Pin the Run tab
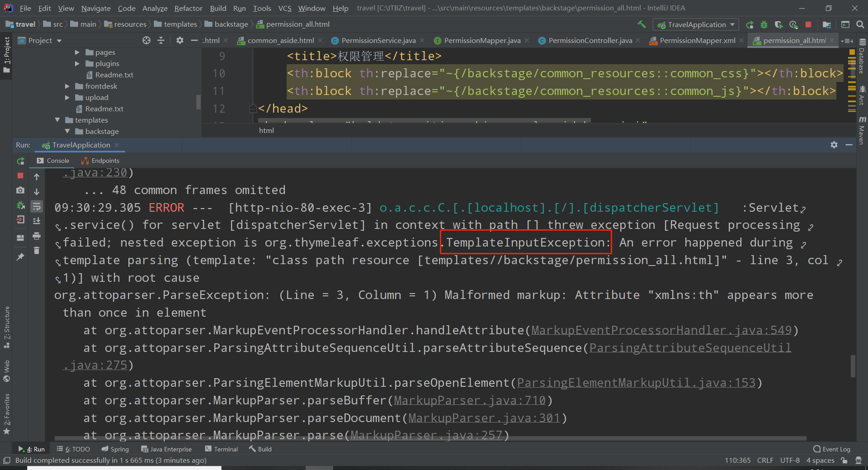The image size is (868, 470). pyautogui.click(x=20, y=256)
